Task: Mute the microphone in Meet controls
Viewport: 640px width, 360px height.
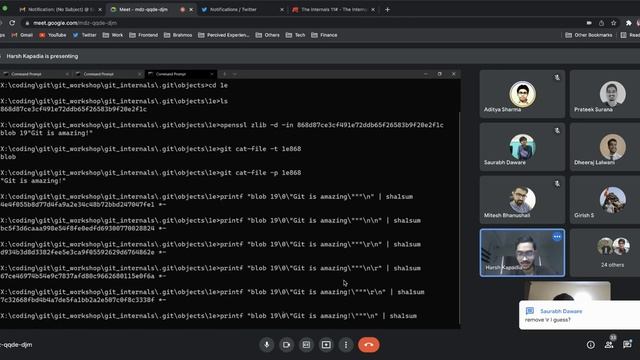Action: tap(267, 345)
